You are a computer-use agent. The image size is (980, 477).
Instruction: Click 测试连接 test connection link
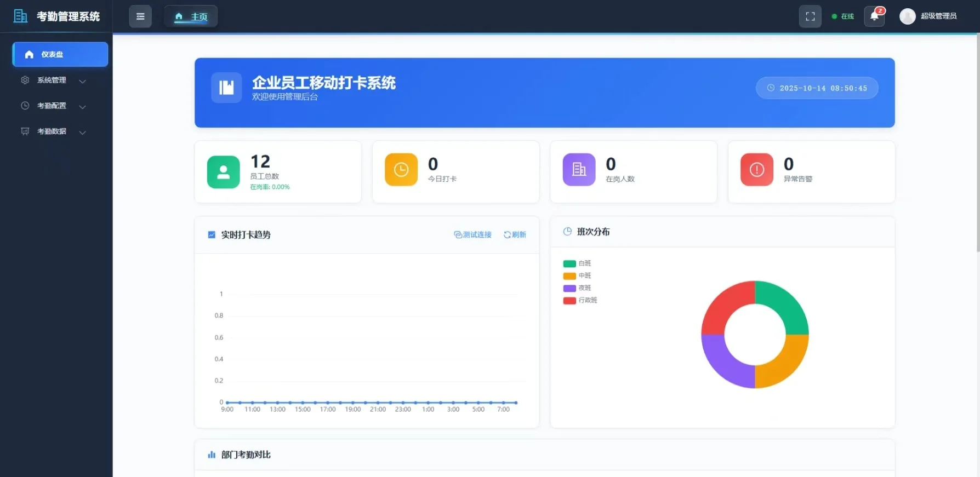click(x=472, y=234)
